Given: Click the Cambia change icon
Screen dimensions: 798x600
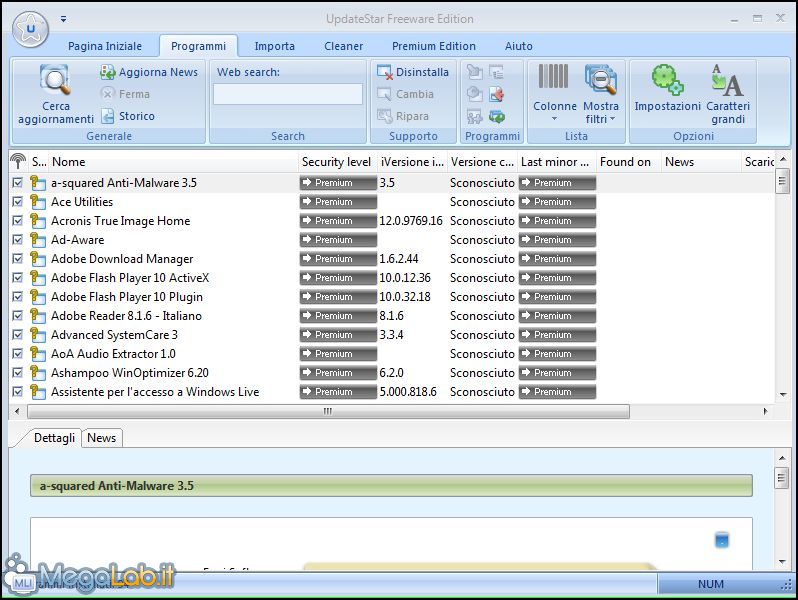Looking at the screenshot, I should tap(384, 94).
